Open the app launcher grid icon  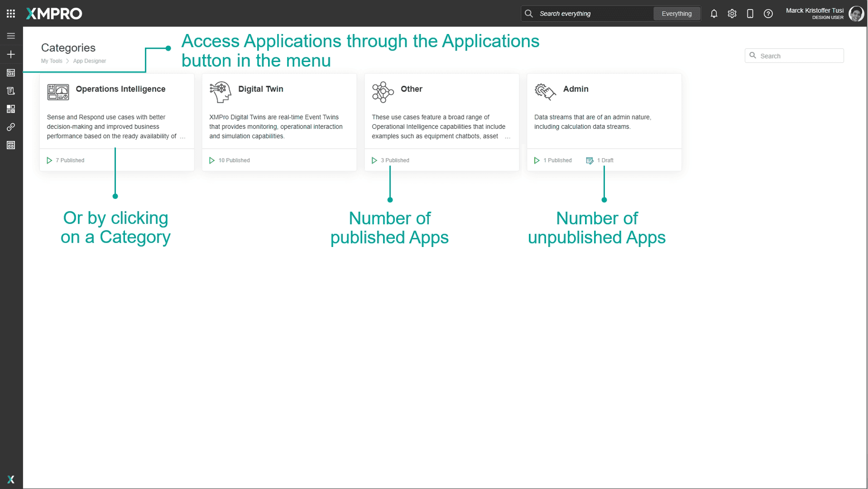(11, 13)
